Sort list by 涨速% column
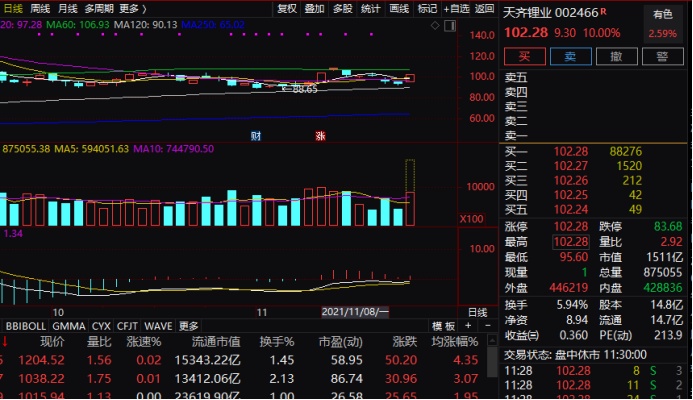The width and height of the screenshot is (693, 400). pyautogui.click(x=144, y=342)
